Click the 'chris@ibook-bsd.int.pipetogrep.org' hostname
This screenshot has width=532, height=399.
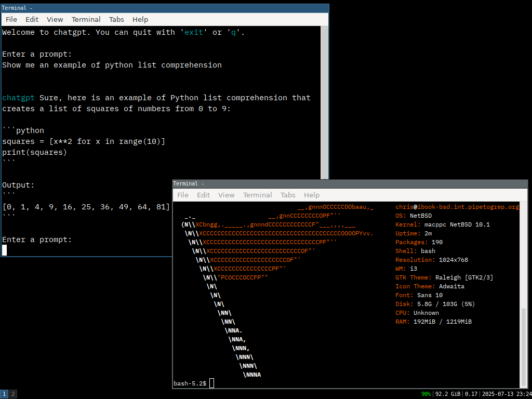tap(457, 207)
